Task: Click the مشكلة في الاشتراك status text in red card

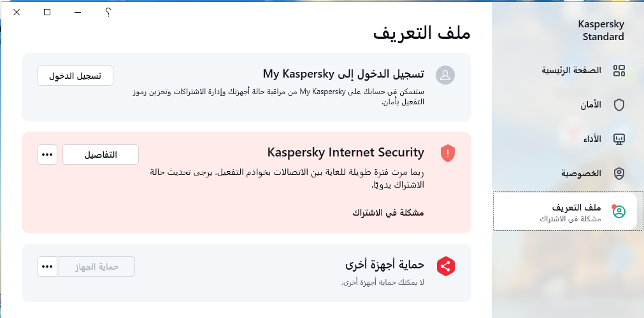Action: 388,212
